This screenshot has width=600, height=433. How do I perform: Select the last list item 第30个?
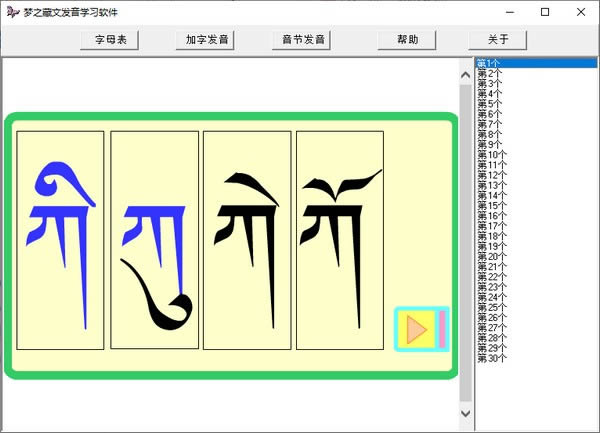[492, 358]
